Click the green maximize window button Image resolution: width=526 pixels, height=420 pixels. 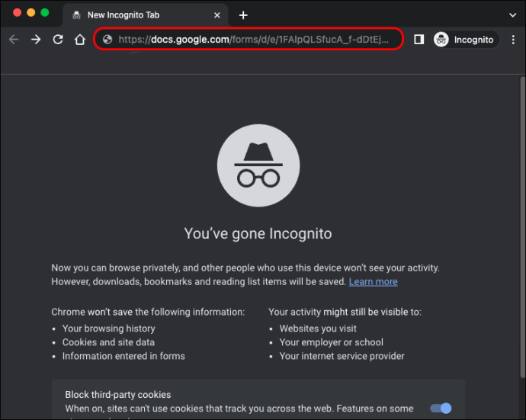point(45,13)
